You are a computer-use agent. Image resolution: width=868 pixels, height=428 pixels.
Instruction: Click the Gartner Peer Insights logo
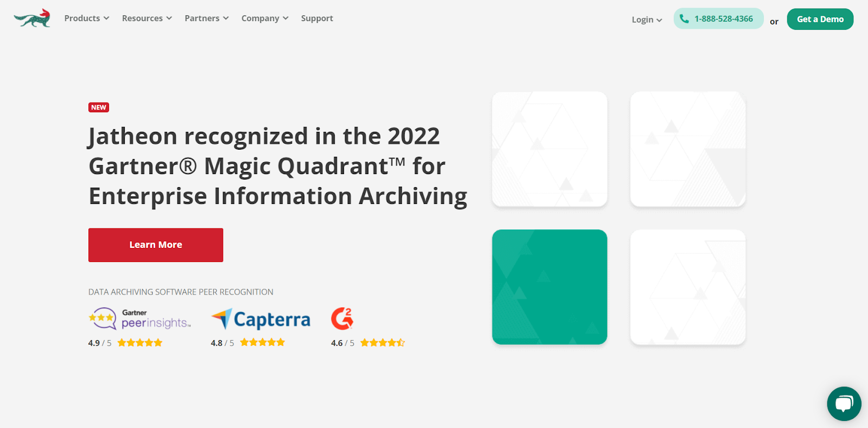click(140, 319)
